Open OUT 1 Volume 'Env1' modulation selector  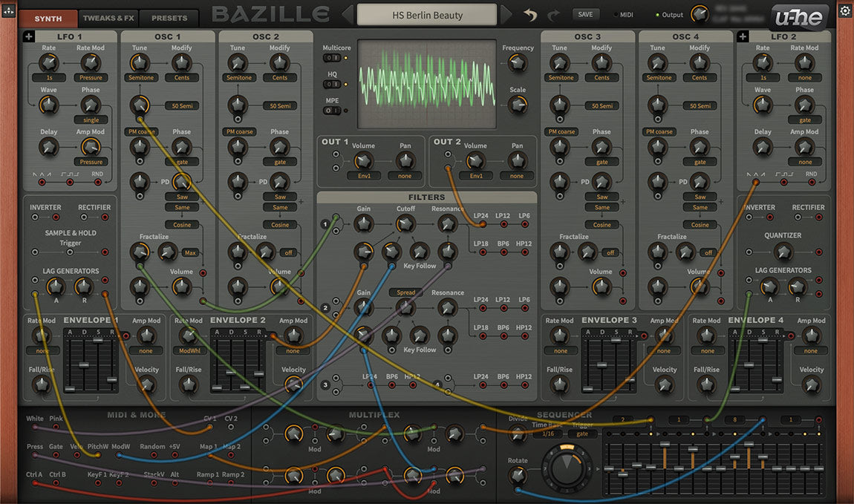click(x=362, y=176)
